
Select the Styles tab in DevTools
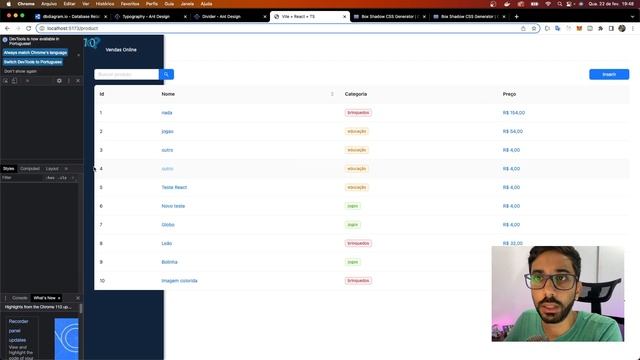click(9, 169)
